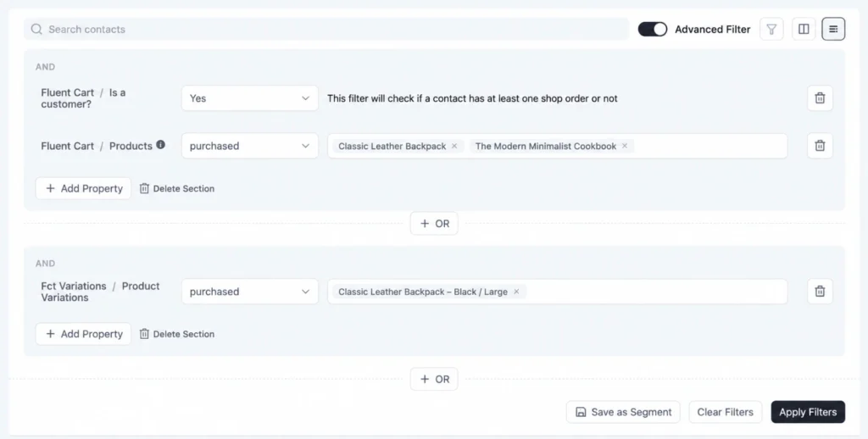Open the 'Yes' dropdown for Is a customer
The image size is (868, 439).
coord(250,98)
